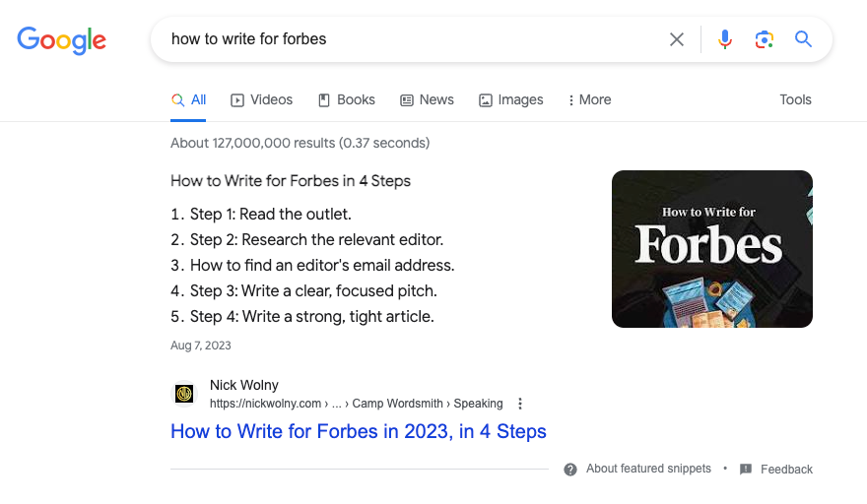Click 'Step 4: Write a strong, tight article.'
867x504 pixels.
point(312,317)
